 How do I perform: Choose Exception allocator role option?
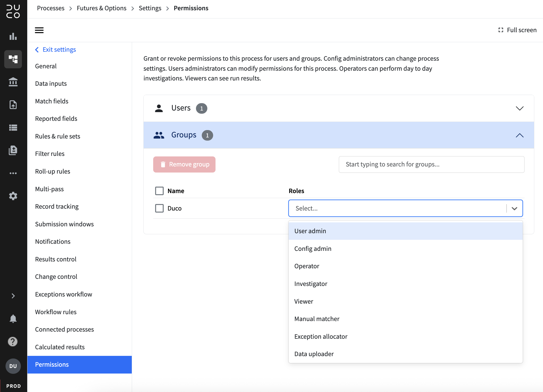405,337
